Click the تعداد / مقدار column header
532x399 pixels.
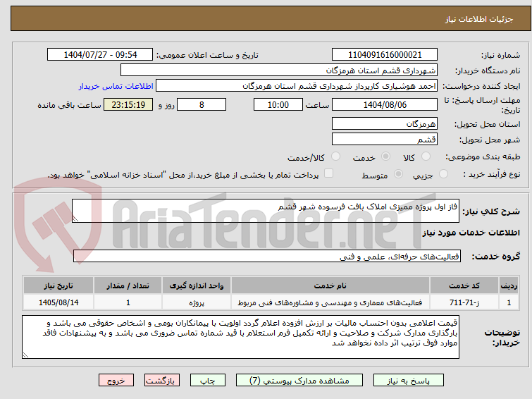[x=128, y=286]
